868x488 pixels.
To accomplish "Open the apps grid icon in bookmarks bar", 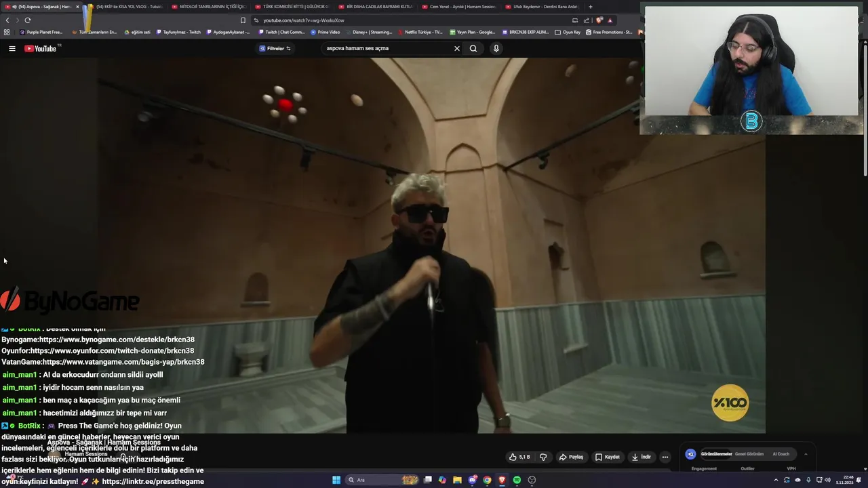I will [x=7, y=32].
